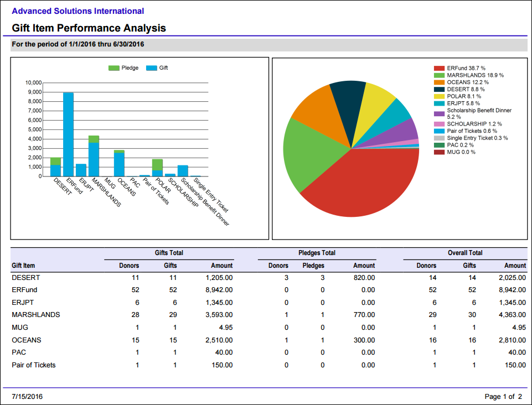Click the ERFund gift amount 8,942.00
The height and width of the screenshot is (405, 532).
219,290
